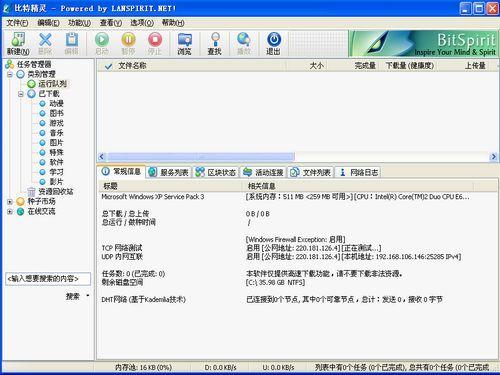Select the 学习 category
Screen dimensions: 500x375
(56, 172)
